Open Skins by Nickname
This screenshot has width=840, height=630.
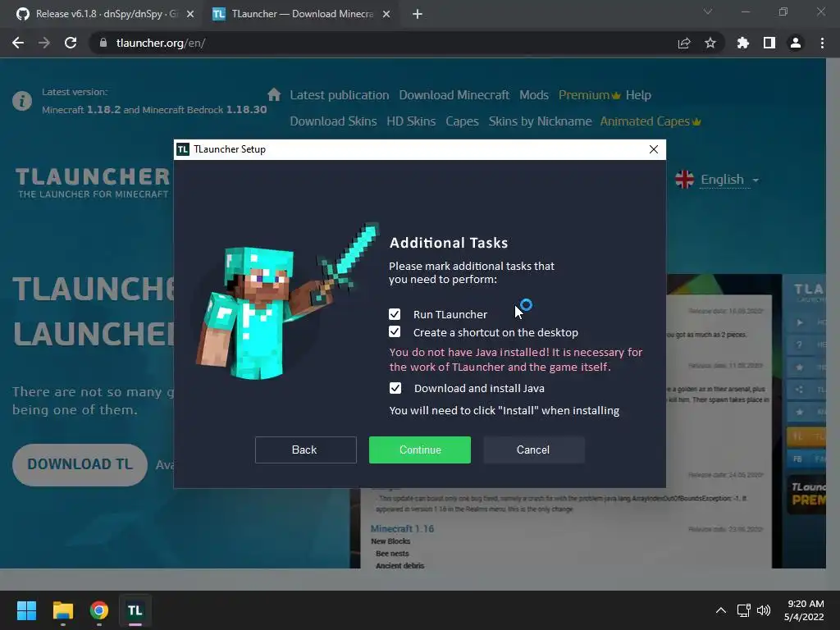pyautogui.click(x=540, y=121)
